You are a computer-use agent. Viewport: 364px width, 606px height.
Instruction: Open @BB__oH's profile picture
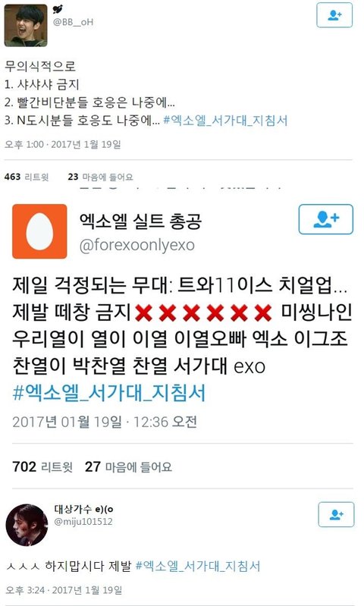(x=26, y=26)
